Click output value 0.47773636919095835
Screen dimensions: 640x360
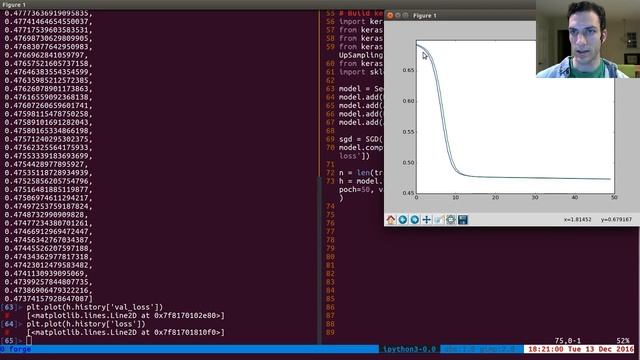[48, 13]
